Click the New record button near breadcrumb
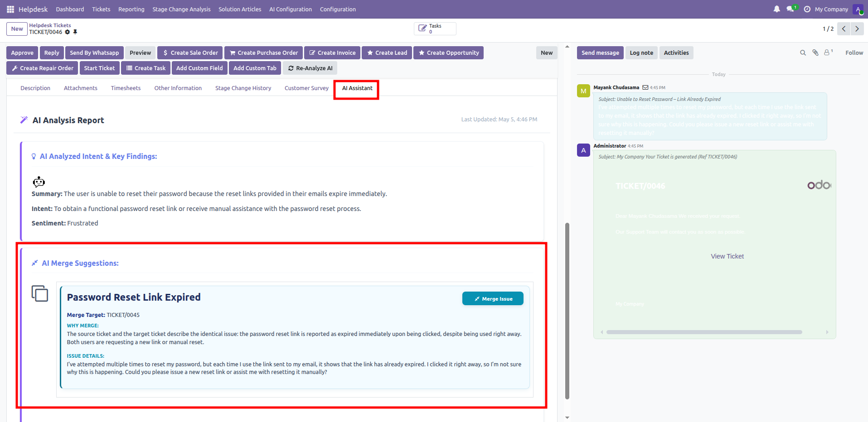The width and height of the screenshot is (868, 422). (x=17, y=29)
